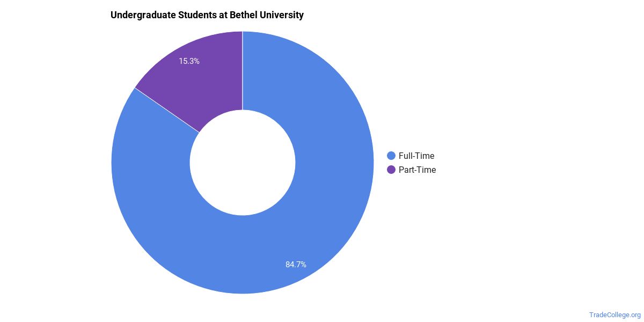
Task: Click the Undergraduate Students at Bethel University title
Action: click(207, 15)
